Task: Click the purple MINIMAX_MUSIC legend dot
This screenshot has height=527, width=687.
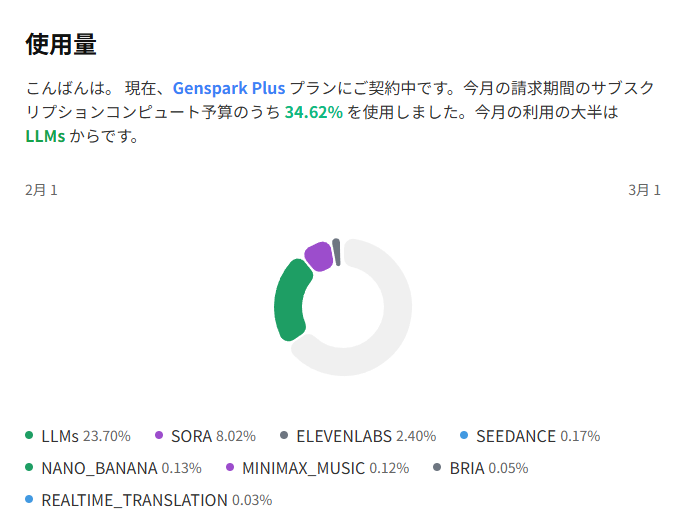Action: tap(230, 467)
